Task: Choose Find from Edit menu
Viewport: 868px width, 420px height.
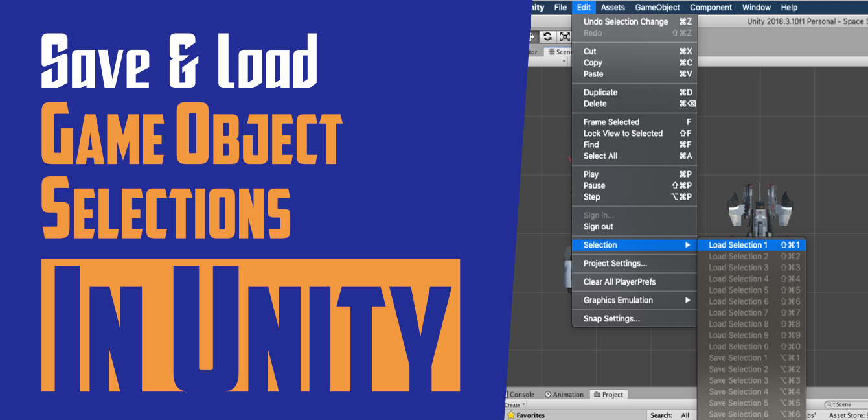Action: pyautogui.click(x=634, y=145)
